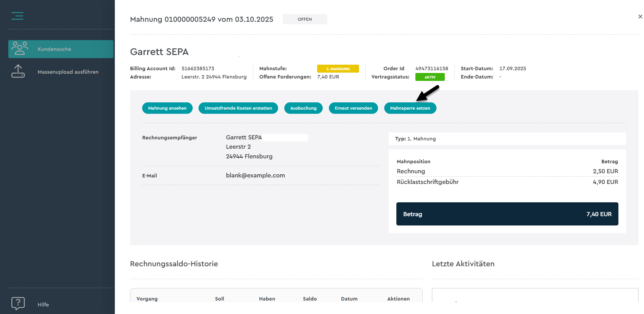Select the Ausbuchung button
Viewport: 644px width, 314px height.
[303, 108]
